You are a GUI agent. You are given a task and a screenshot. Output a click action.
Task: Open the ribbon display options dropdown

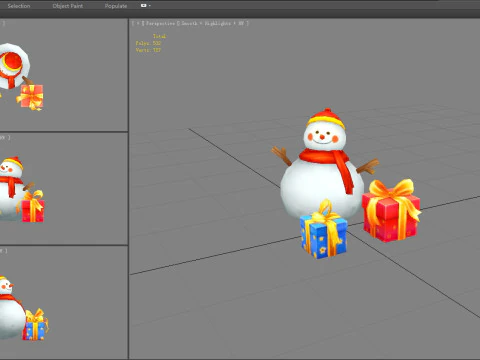click(146, 6)
